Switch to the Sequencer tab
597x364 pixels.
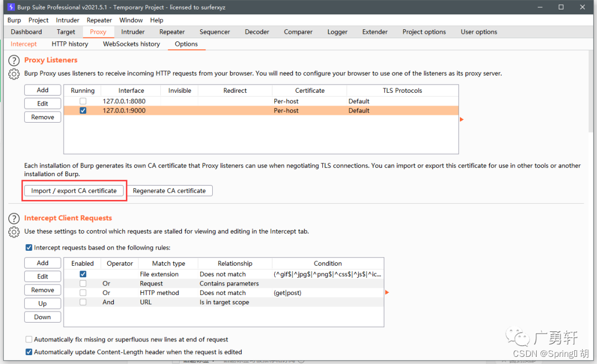point(214,32)
